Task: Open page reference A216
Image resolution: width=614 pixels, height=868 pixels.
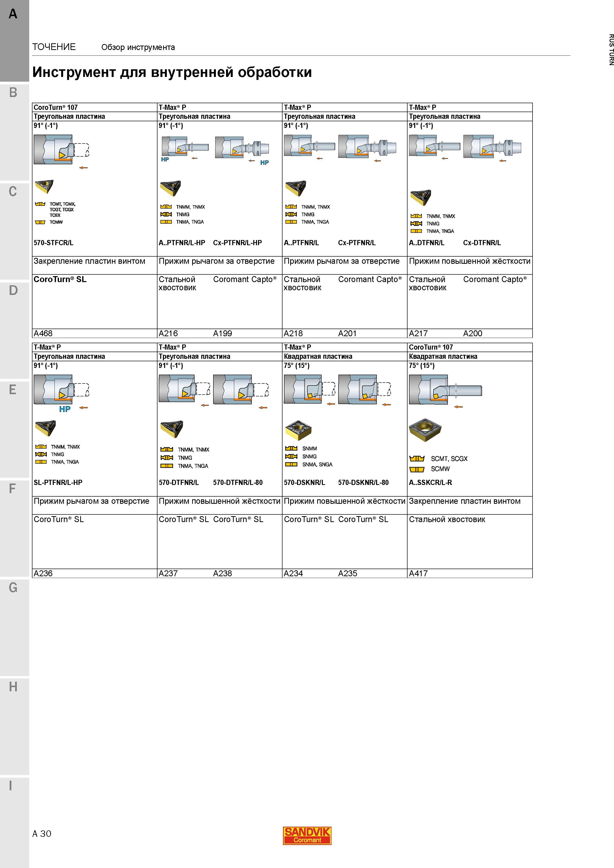Action: pyautogui.click(x=168, y=334)
